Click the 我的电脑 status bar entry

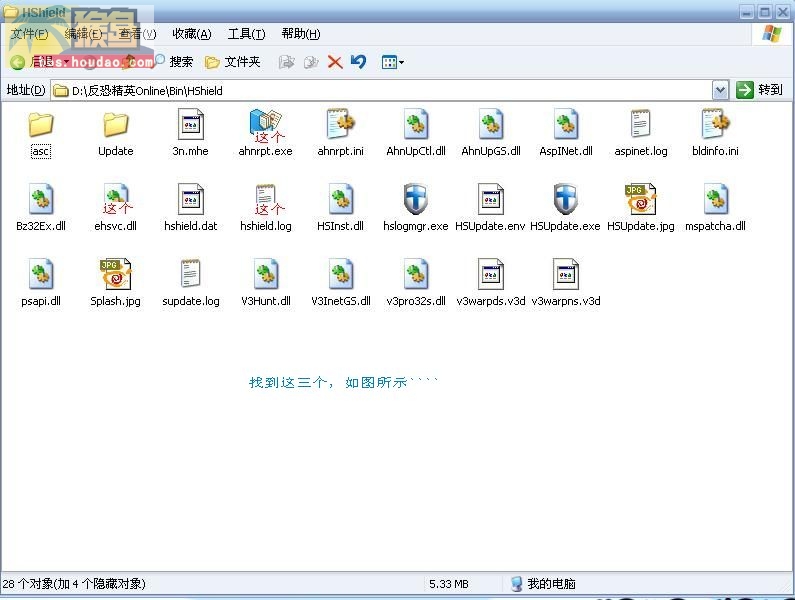click(544, 584)
